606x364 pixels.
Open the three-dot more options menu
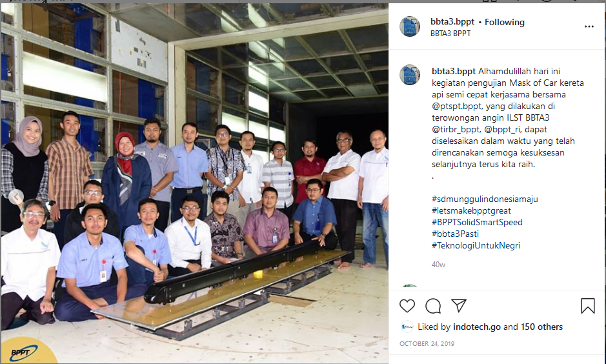click(x=589, y=26)
